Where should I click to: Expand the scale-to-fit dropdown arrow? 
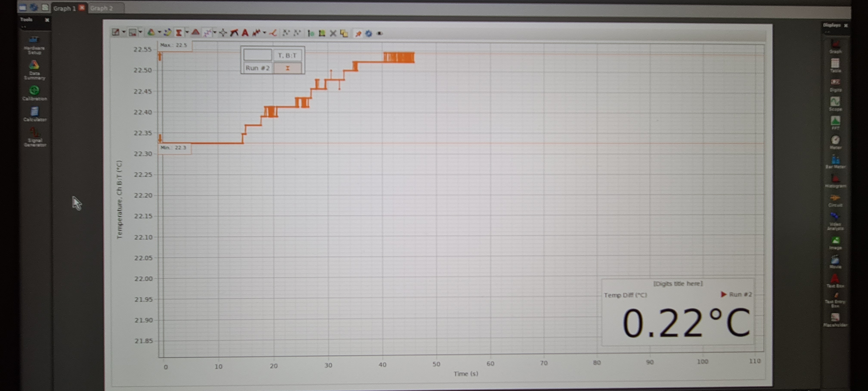click(124, 32)
